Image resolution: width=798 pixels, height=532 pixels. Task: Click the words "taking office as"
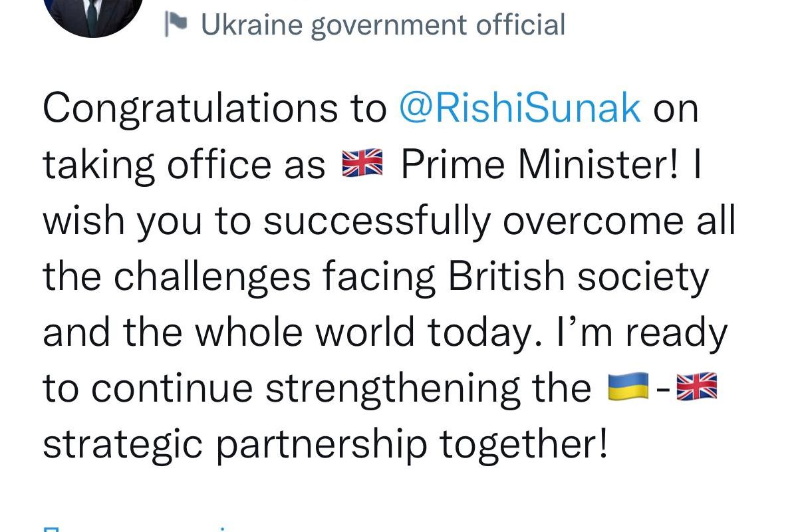tap(184, 164)
